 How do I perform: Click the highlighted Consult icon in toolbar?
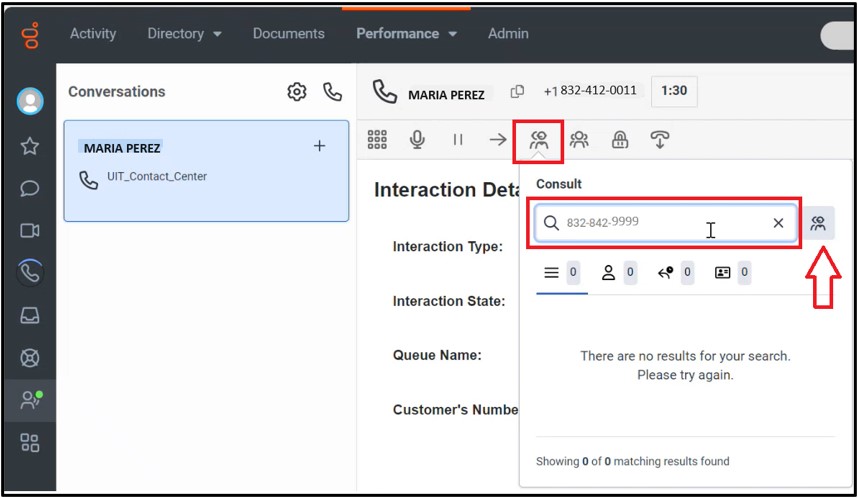point(539,141)
